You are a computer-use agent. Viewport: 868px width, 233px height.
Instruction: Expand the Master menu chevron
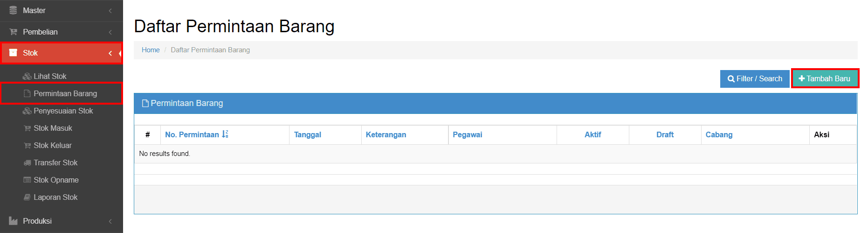point(110,10)
